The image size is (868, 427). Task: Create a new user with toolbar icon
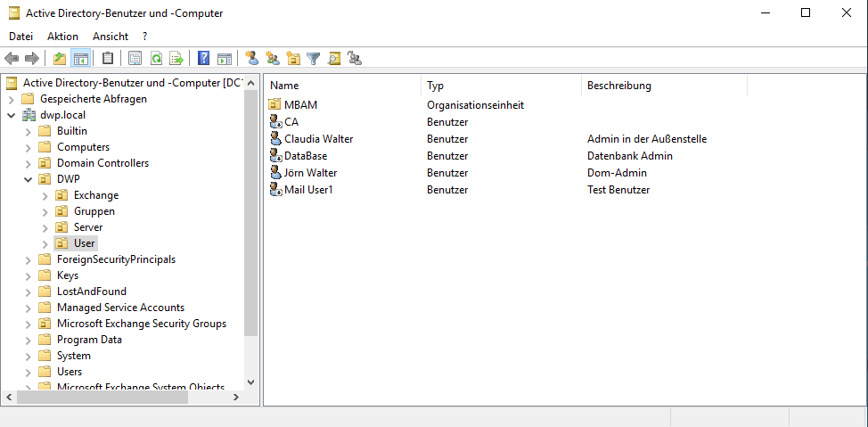pyautogui.click(x=252, y=59)
